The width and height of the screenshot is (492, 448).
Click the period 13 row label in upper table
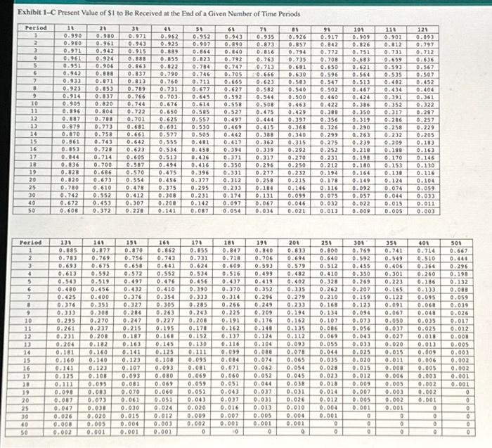pos(34,126)
